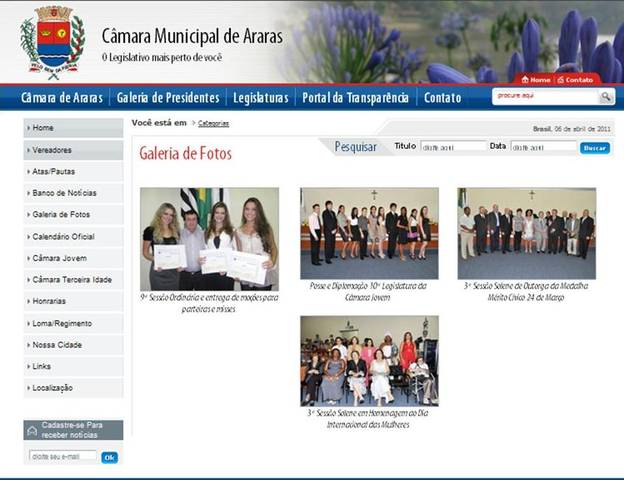The width and height of the screenshot is (624, 480).
Task: Click the search magnifying glass icon
Action: pyautogui.click(x=606, y=97)
